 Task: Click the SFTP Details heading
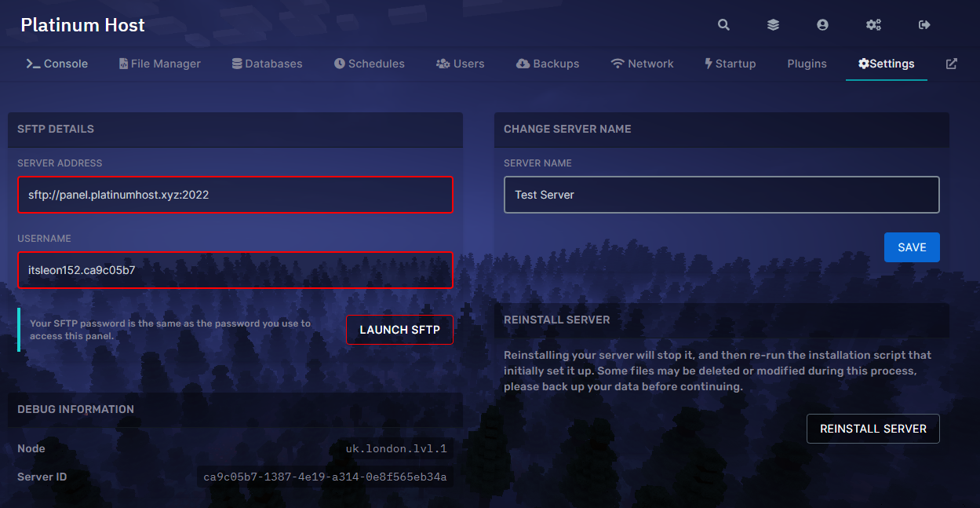(56, 129)
